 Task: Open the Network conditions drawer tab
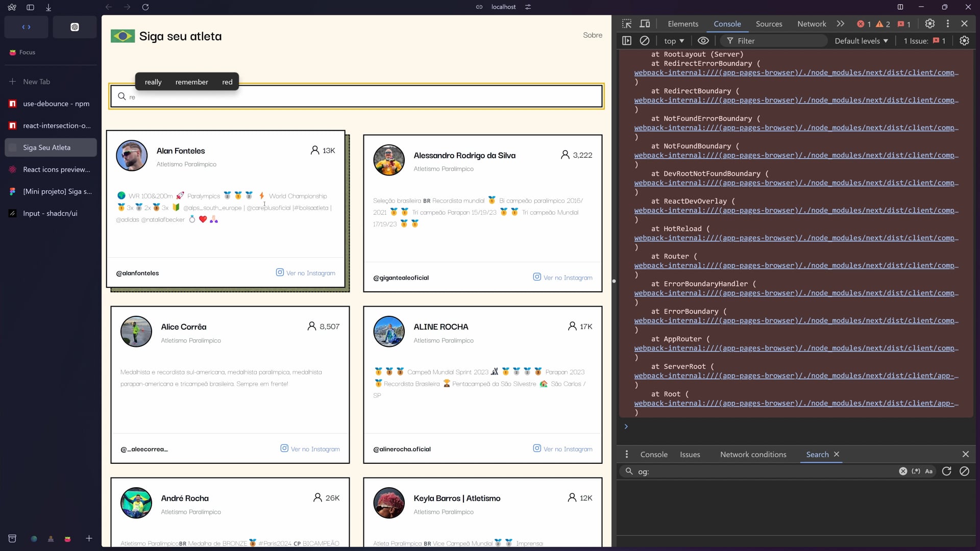753,455
